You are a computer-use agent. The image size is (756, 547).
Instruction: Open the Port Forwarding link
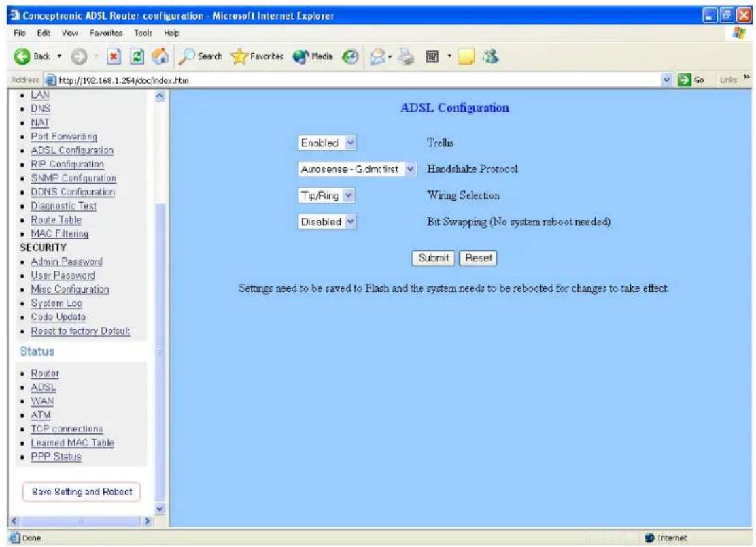point(64,137)
